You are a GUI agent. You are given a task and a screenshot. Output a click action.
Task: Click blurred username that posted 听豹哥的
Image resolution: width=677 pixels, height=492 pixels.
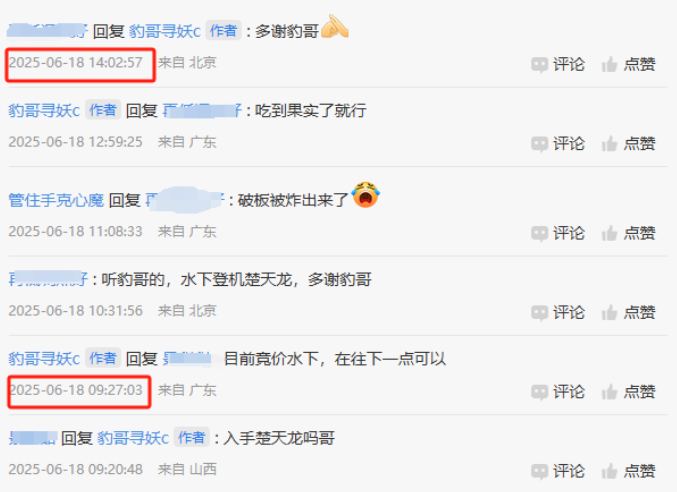click(48, 279)
